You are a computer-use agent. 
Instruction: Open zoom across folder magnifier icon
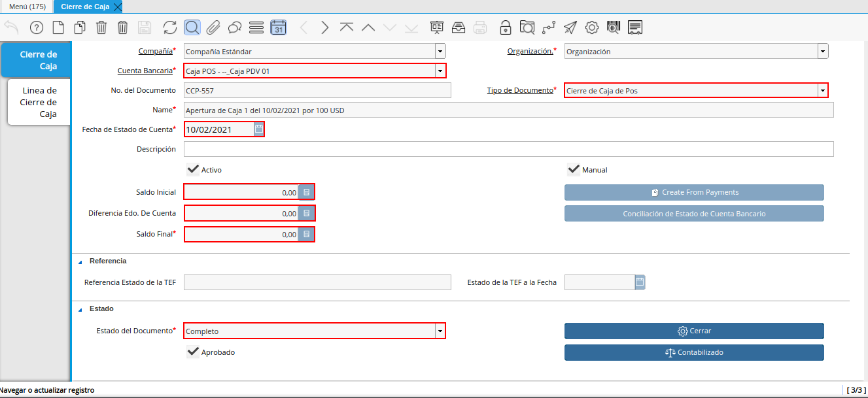[x=527, y=27]
